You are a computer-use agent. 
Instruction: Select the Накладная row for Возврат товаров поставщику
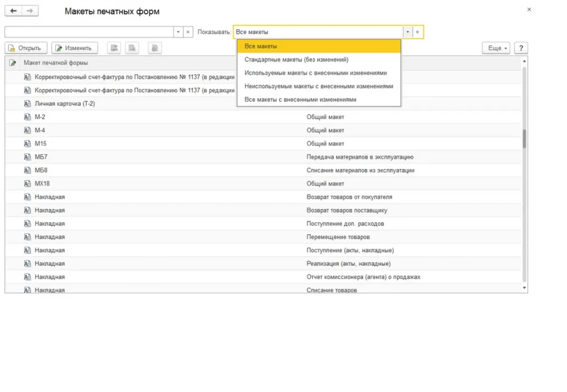point(263,210)
